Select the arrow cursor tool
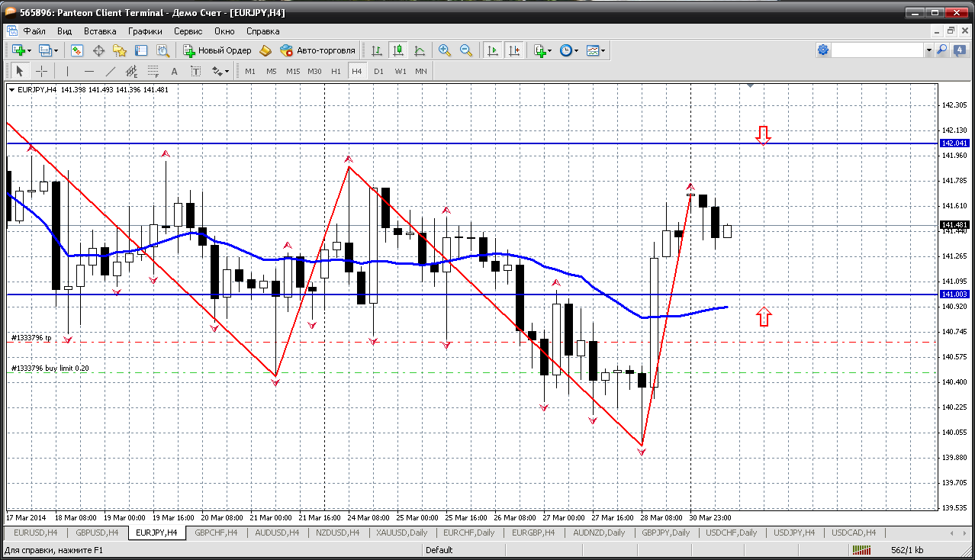Viewport: 975px width, 560px height. 20,71
